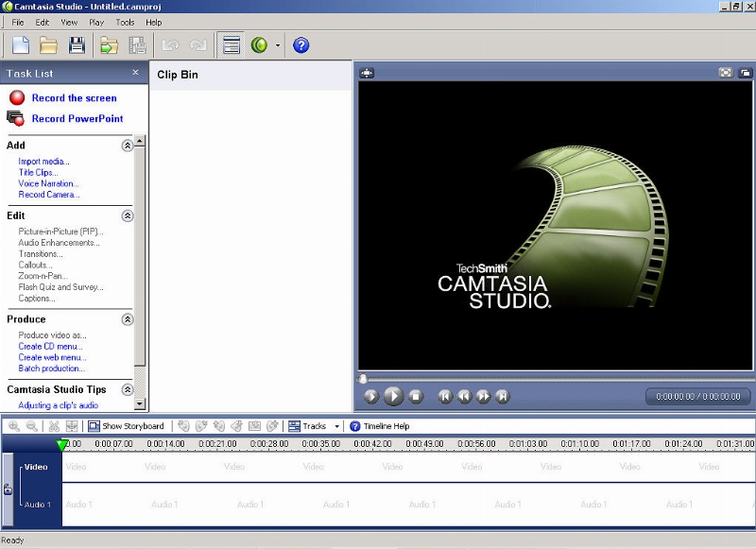
Task: Click the Produce video as link
Action: coord(52,335)
